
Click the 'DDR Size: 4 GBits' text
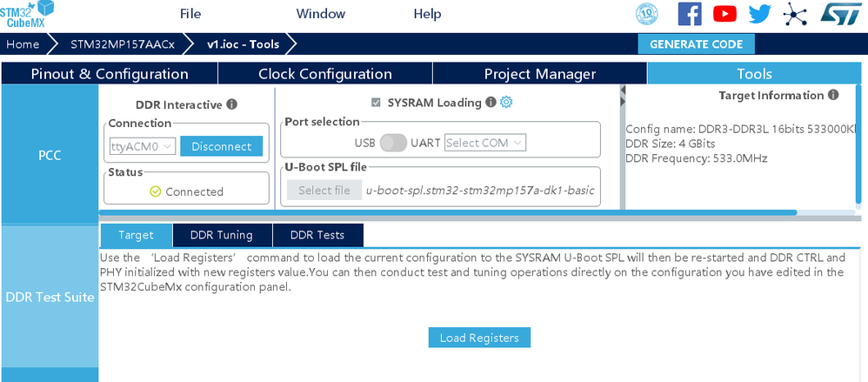(670, 144)
